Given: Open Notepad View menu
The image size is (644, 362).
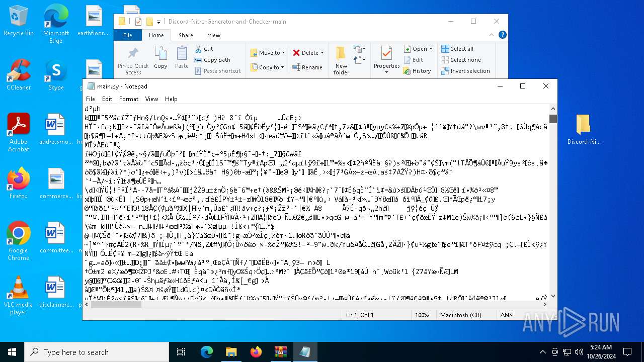Looking at the screenshot, I should tap(151, 99).
